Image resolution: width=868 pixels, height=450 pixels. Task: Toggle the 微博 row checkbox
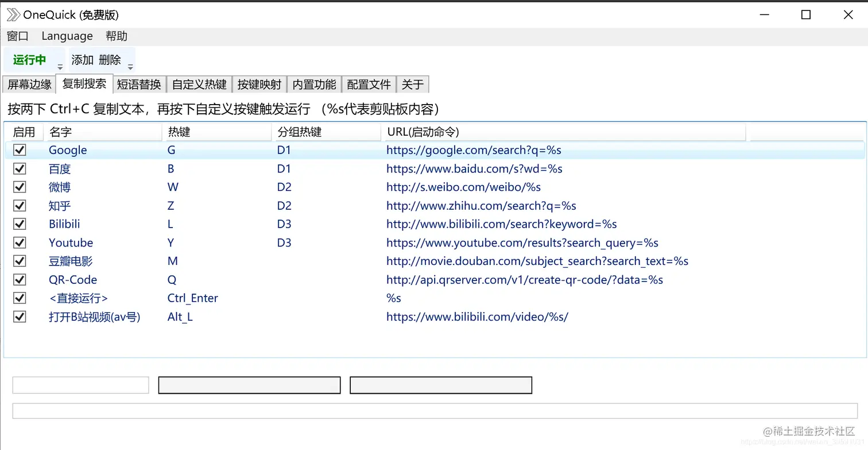pyautogui.click(x=20, y=187)
